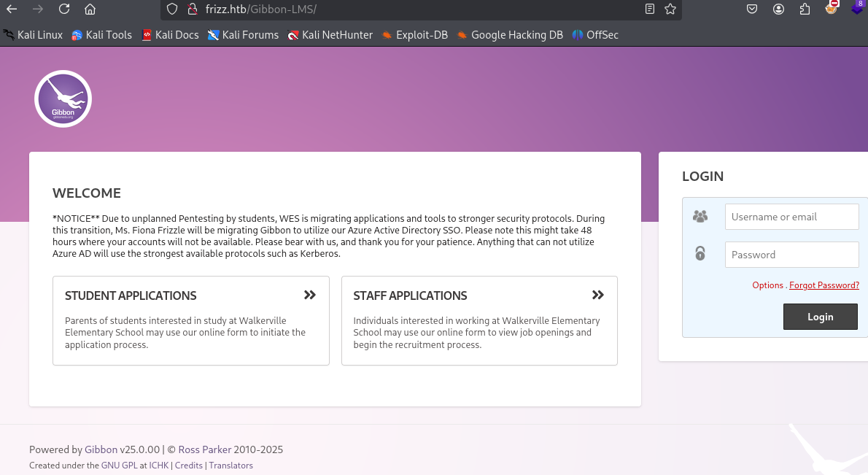Image resolution: width=868 pixels, height=475 pixels.
Task: Click the shield tracking protection icon
Action: pyautogui.click(x=172, y=9)
